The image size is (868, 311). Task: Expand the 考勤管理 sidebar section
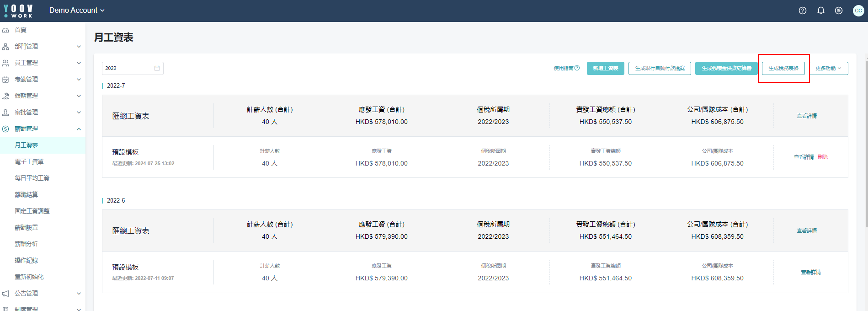pos(43,79)
